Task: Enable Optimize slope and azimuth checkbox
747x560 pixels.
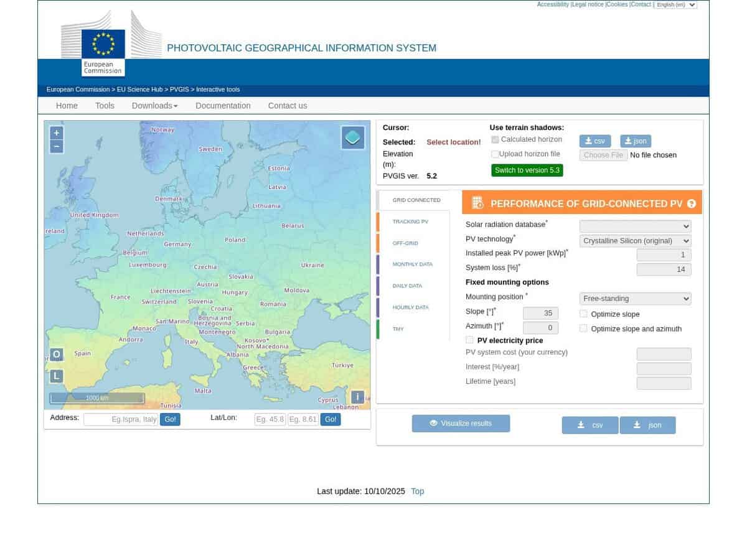Action: coord(583,328)
